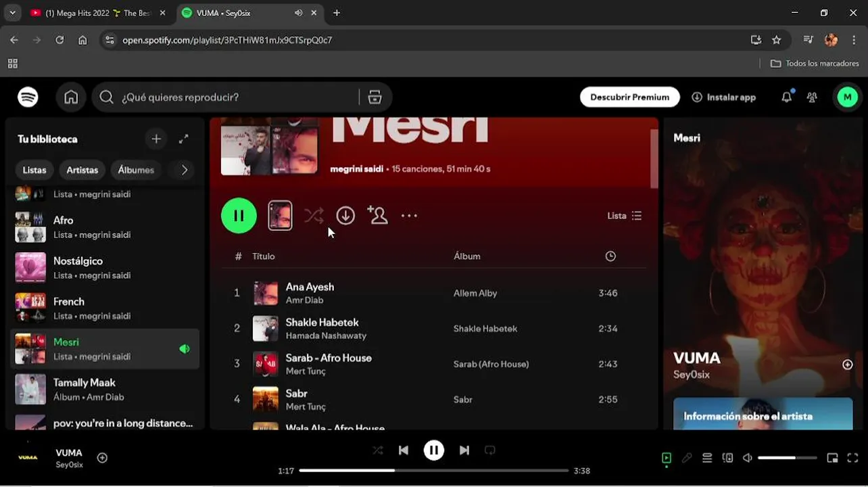Viewport: 868px width, 487px height.
Task: Show lyrics with microphone icon
Action: click(x=687, y=458)
